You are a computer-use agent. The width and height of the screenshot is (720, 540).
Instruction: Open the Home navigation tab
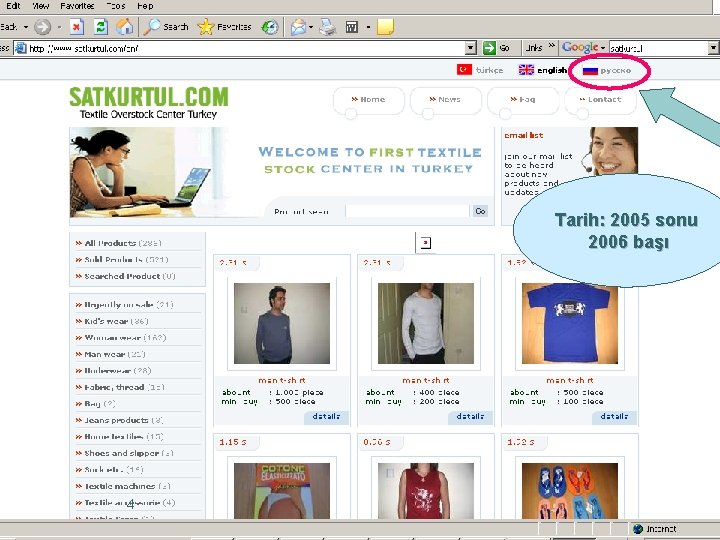(369, 99)
